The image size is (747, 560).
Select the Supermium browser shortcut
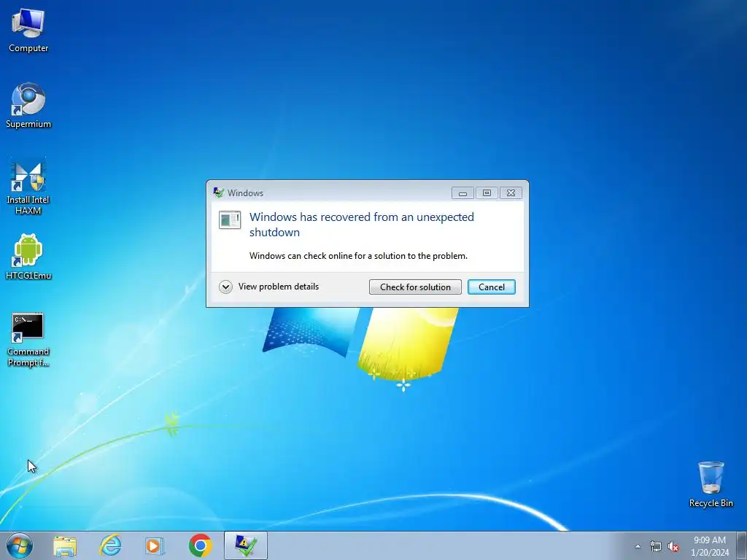(x=28, y=106)
